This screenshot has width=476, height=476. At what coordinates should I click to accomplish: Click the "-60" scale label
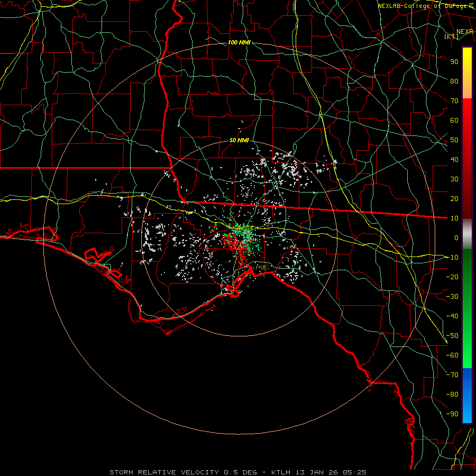point(452,355)
